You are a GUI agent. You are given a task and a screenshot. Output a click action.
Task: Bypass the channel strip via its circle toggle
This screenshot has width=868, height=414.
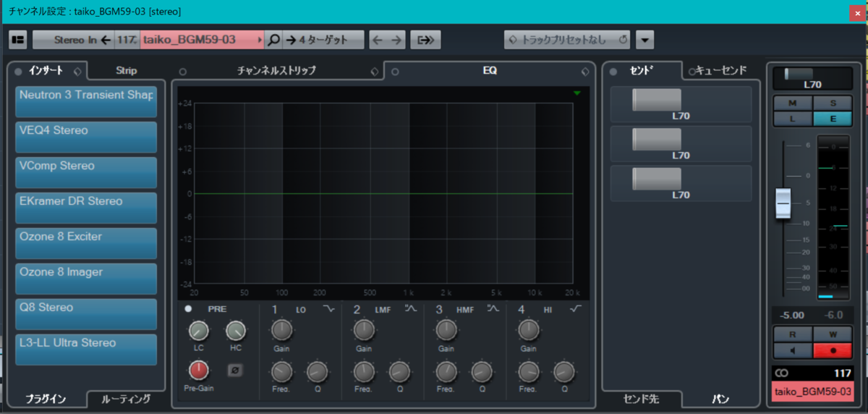coord(182,72)
